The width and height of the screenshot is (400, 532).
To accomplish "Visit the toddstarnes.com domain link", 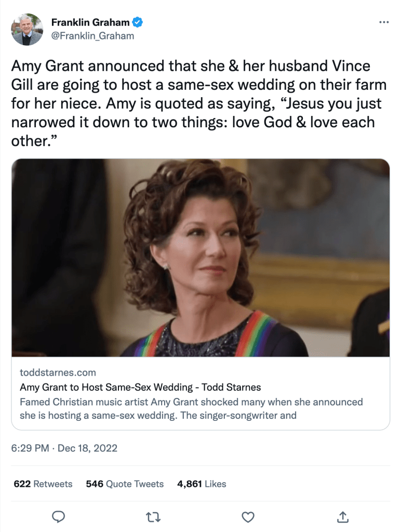I will [58, 373].
